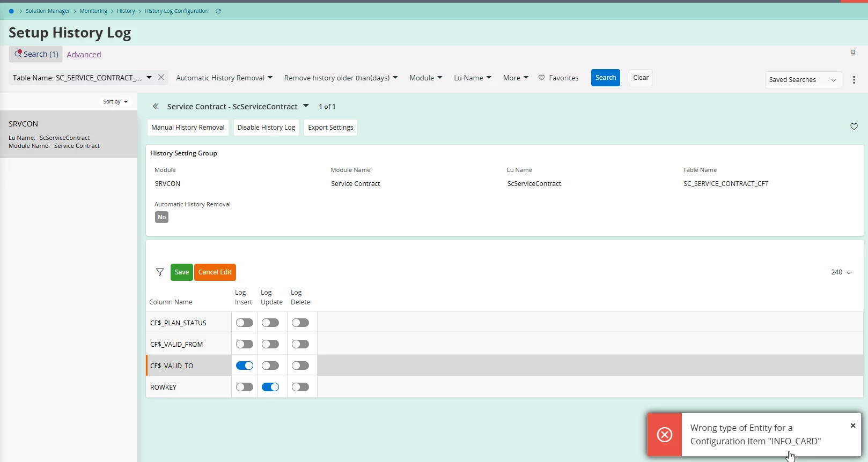Open the vertical three-dot options menu
Image resolution: width=868 pixels, height=462 pixels.
(854, 80)
